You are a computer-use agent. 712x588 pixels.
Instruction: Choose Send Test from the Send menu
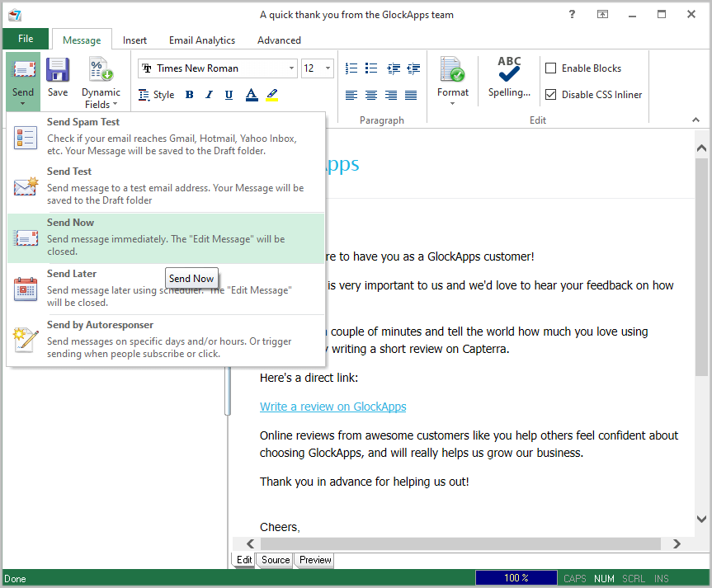tap(166, 186)
